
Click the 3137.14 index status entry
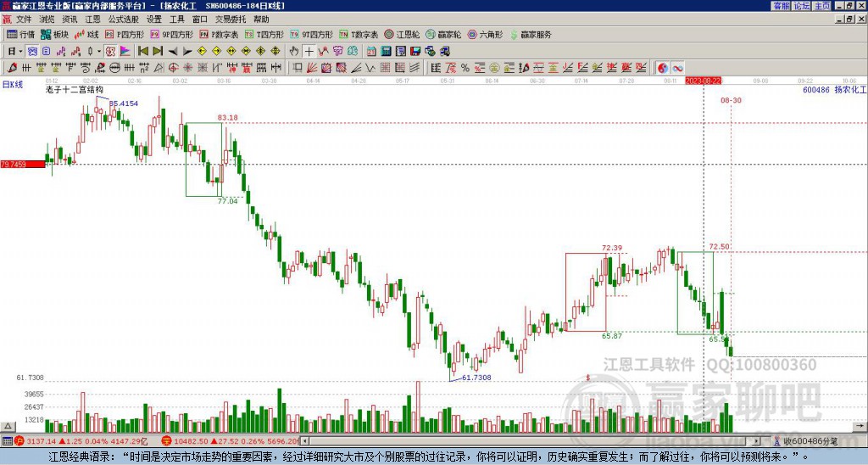81,441
